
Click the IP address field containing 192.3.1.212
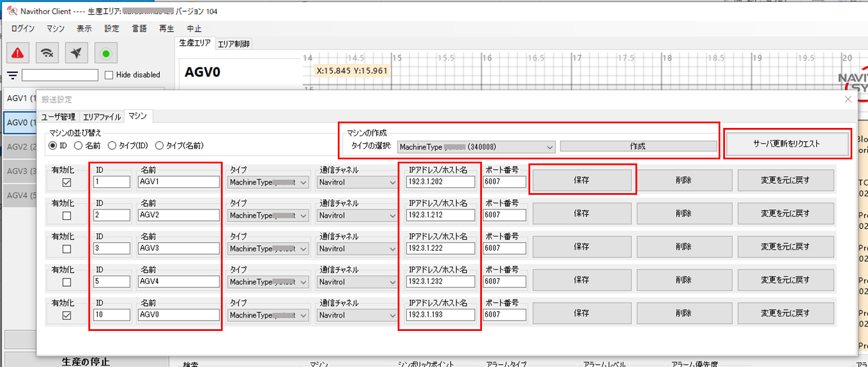click(440, 216)
